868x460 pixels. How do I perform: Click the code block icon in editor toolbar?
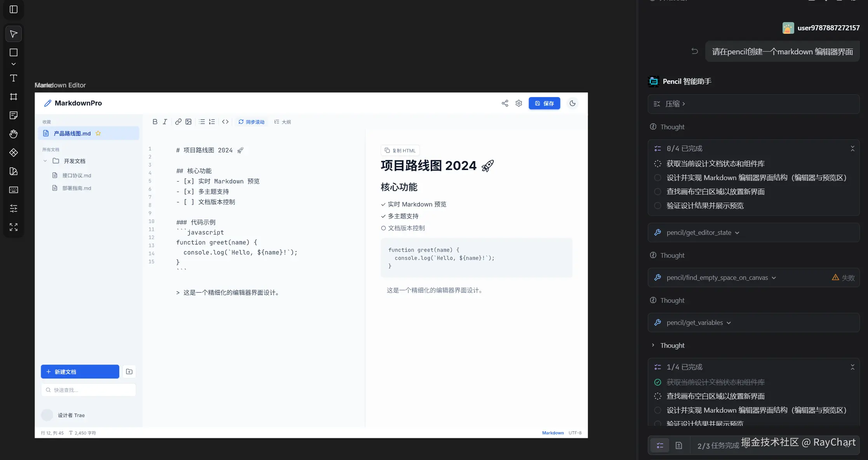tap(225, 122)
